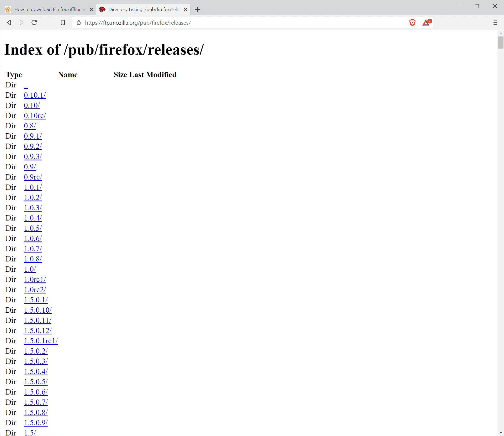Click the 1.0.1/ release directory
Screen dimensions: 504x436
pyautogui.click(x=33, y=187)
